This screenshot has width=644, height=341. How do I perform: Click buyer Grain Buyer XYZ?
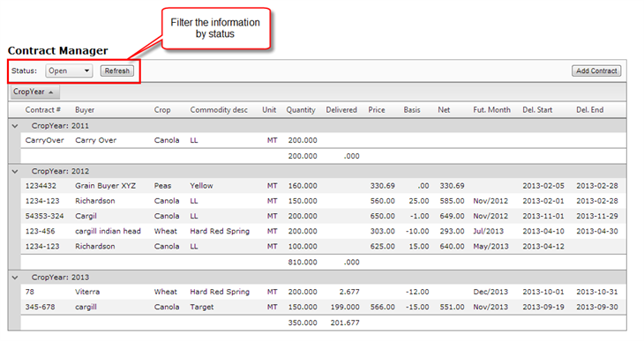pos(106,186)
